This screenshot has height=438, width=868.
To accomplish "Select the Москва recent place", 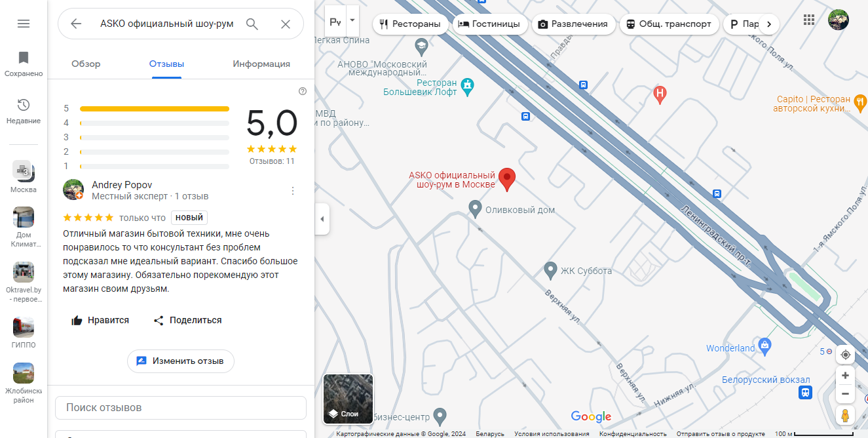I will (x=24, y=177).
